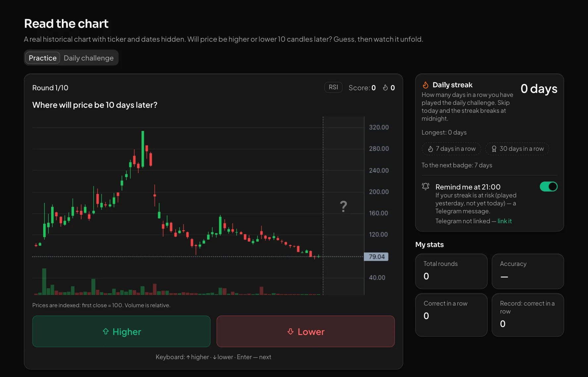
Task: Click the ribbon icon in 30 days badge
Action: tap(494, 149)
